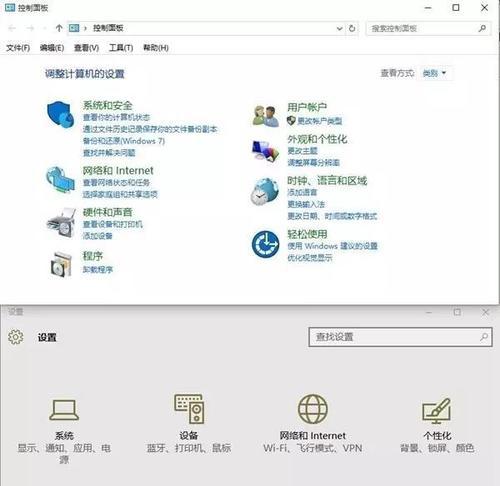The image size is (500, 486).
Task: Open the 文件(F) menu
Action: click(18, 48)
